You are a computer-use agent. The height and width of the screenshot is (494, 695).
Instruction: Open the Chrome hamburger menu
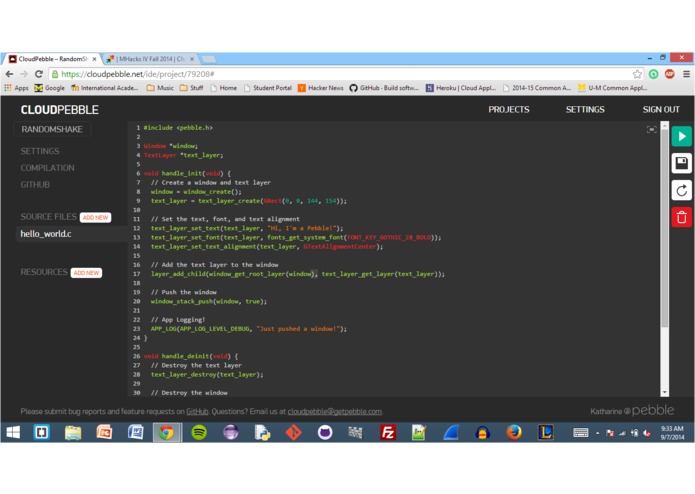tap(686, 74)
